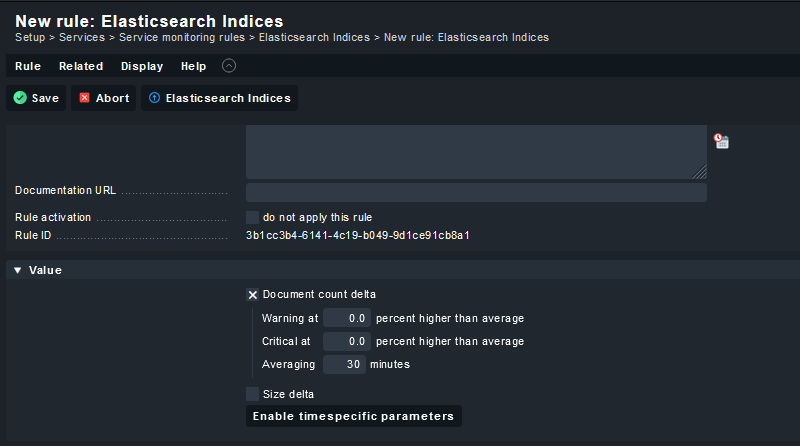Image resolution: width=800 pixels, height=446 pixels.
Task: Focus the Critical at percent field
Action: pos(347,341)
